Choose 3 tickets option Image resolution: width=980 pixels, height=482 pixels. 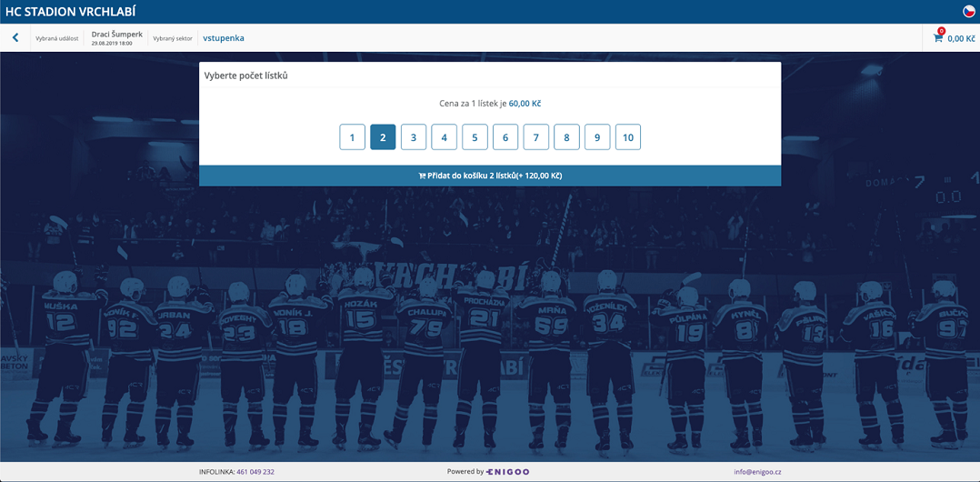click(x=414, y=137)
